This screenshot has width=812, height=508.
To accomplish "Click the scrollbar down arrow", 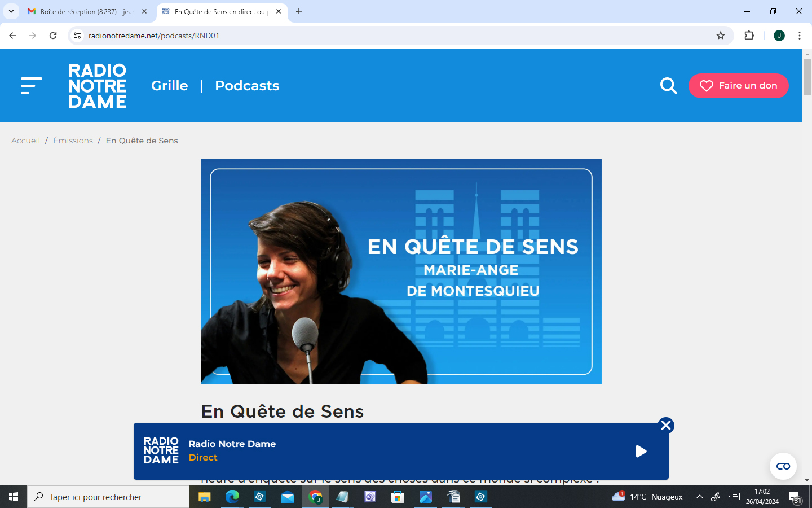I will (807, 480).
